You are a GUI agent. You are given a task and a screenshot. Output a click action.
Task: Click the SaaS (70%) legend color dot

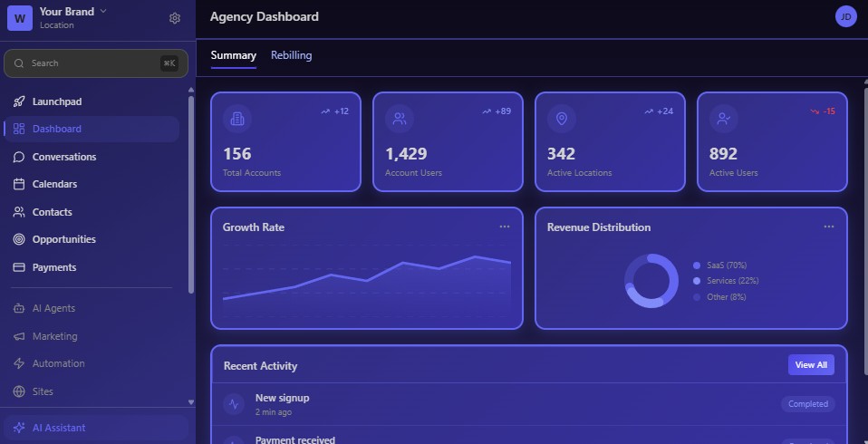pyautogui.click(x=697, y=265)
